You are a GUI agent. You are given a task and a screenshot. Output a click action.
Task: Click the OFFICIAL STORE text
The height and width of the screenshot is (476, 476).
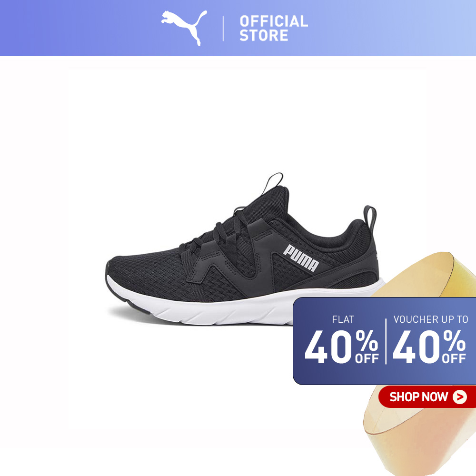(x=274, y=28)
